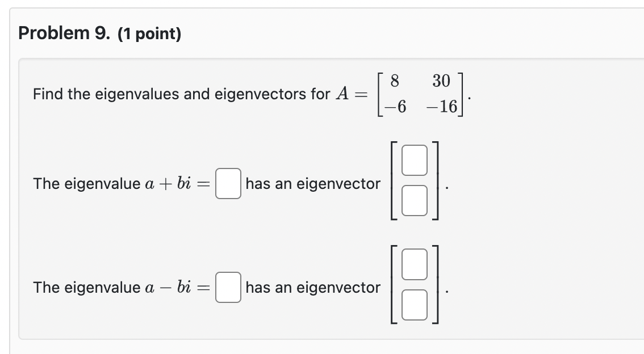Click the first eigenvector bracket
The image size is (644, 354).
[392, 180]
